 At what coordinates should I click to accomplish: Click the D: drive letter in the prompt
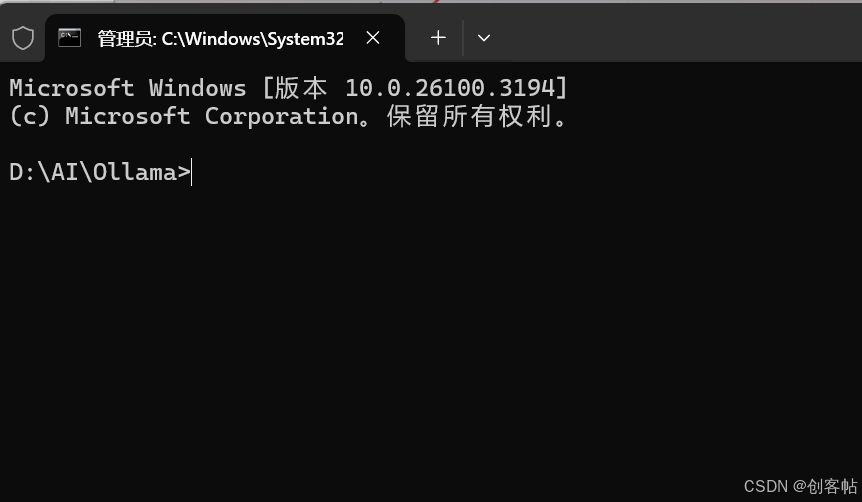coord(22,173)
